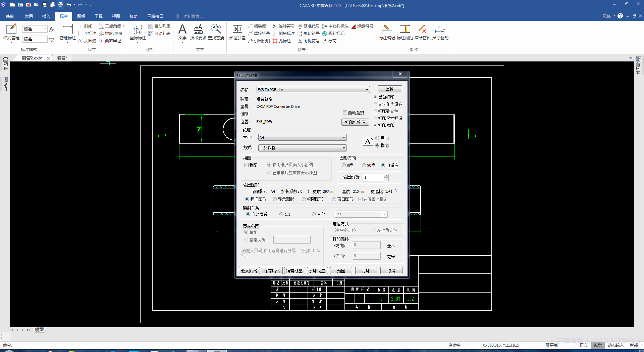Select the Datum Symbol (基准代号) tool

pyautogui.click(x=309, y=26)
